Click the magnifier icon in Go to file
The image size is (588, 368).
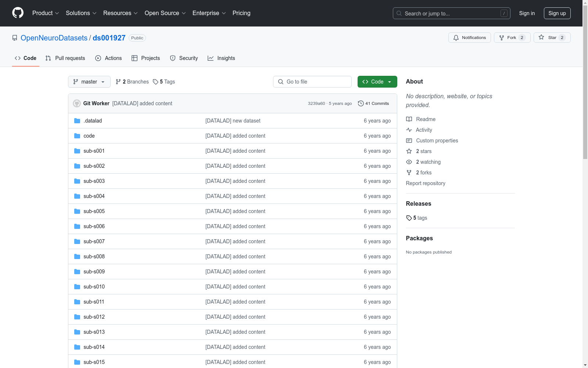click(x=281, y=82)
